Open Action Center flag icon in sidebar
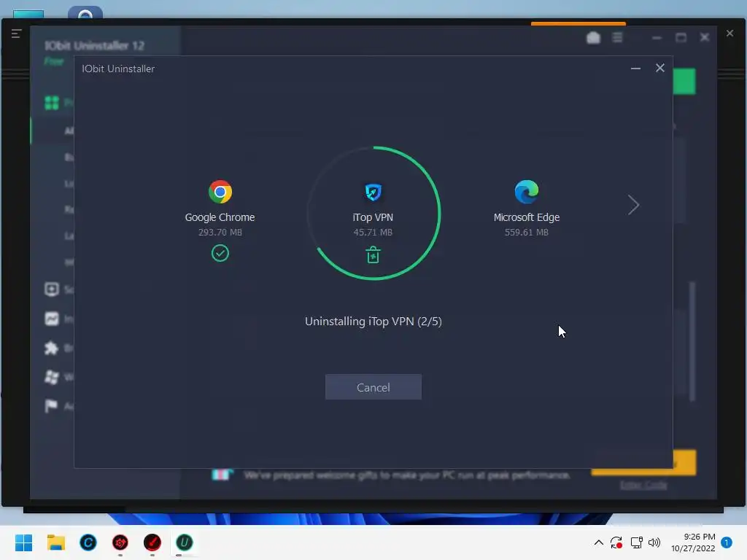747x560 pixels. tap(51, 405)
